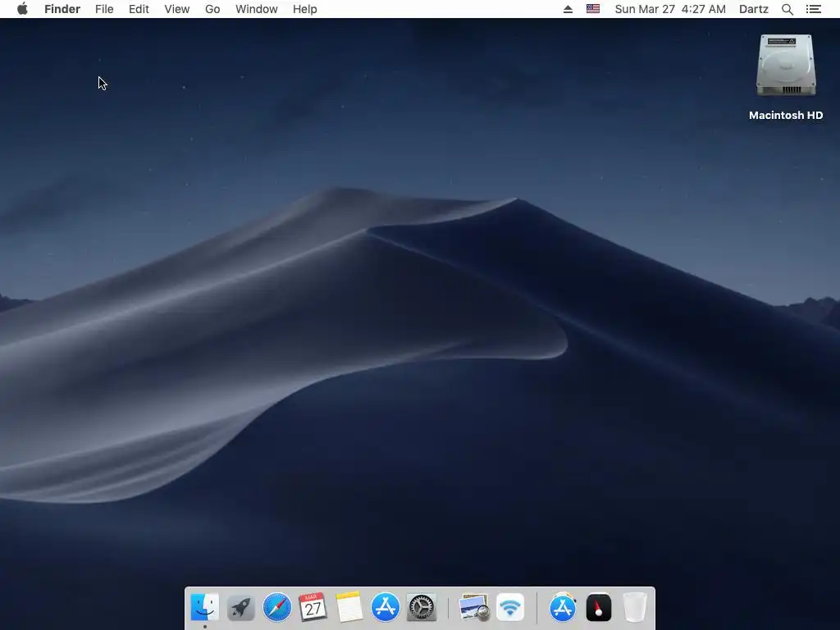Launch Safari from the Dock
The image size is (840, 630).
click(277, 608)
